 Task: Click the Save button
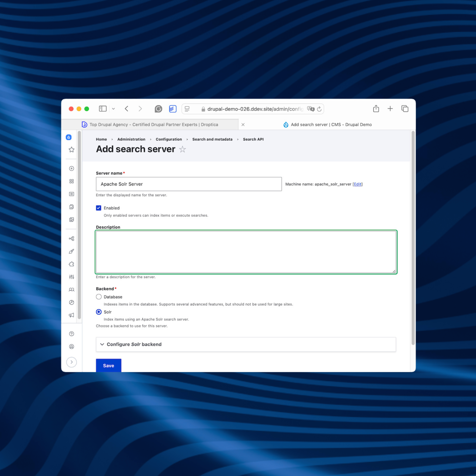tap(108, 365)
